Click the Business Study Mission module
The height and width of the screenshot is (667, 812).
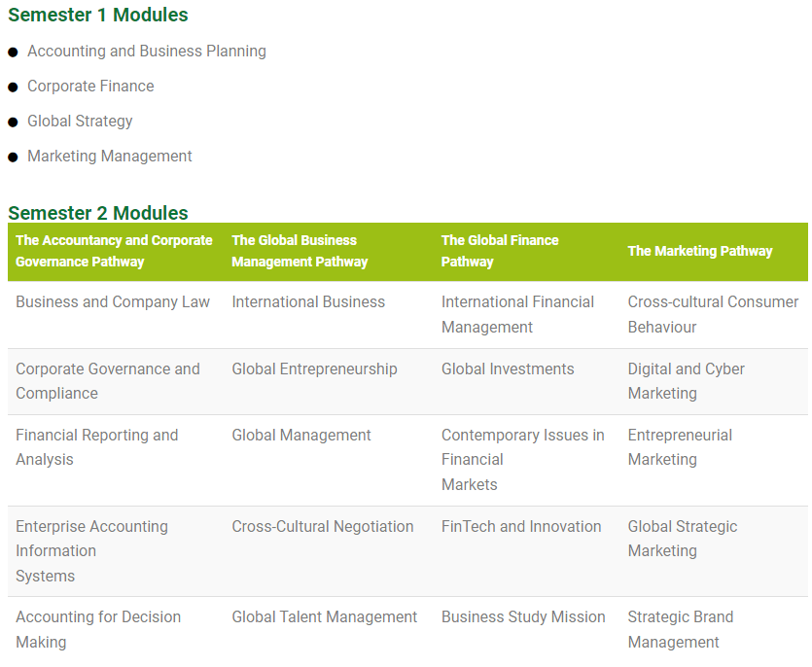[523, 617]
